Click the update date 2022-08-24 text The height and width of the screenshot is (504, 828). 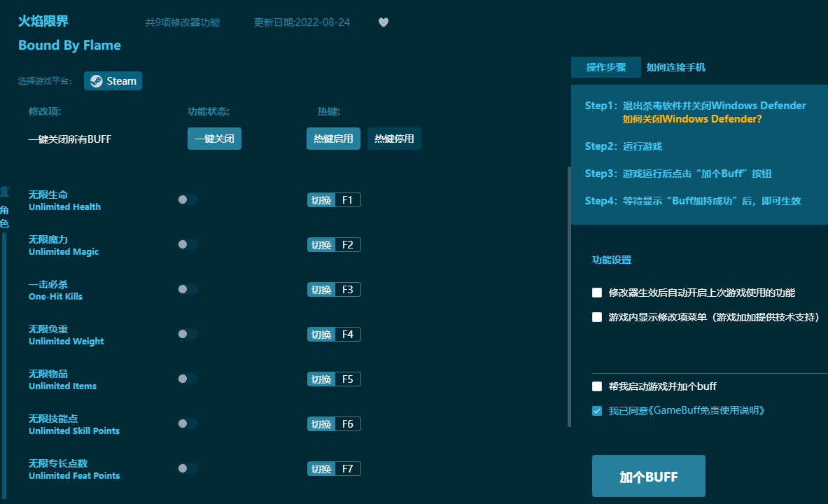coord(302,22)
